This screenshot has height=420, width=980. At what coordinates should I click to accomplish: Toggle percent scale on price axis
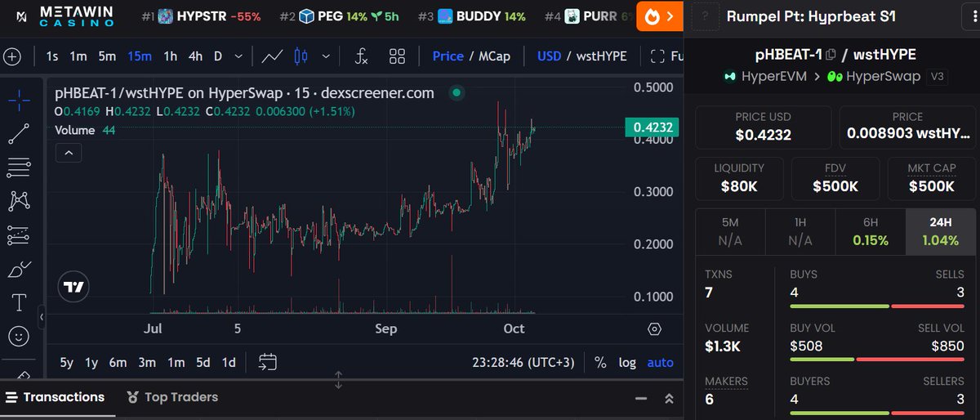[x=600, y=362]
